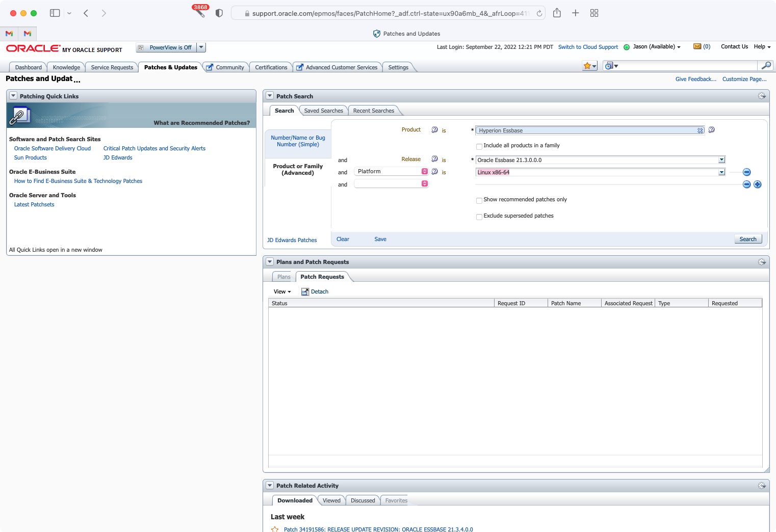This screenshot has width=776, height=532.
Task: Open the Platform attribute dropdown
Action: coord(425,171)
